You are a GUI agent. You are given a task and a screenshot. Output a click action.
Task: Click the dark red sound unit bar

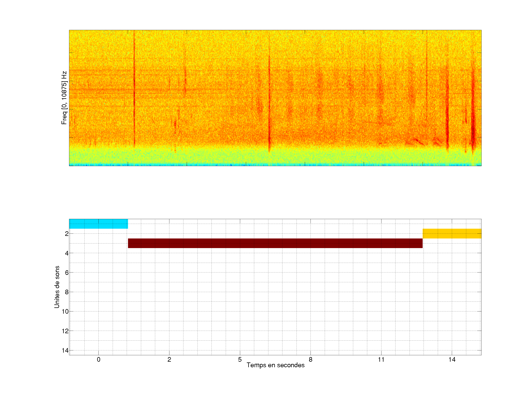[275, 243]
